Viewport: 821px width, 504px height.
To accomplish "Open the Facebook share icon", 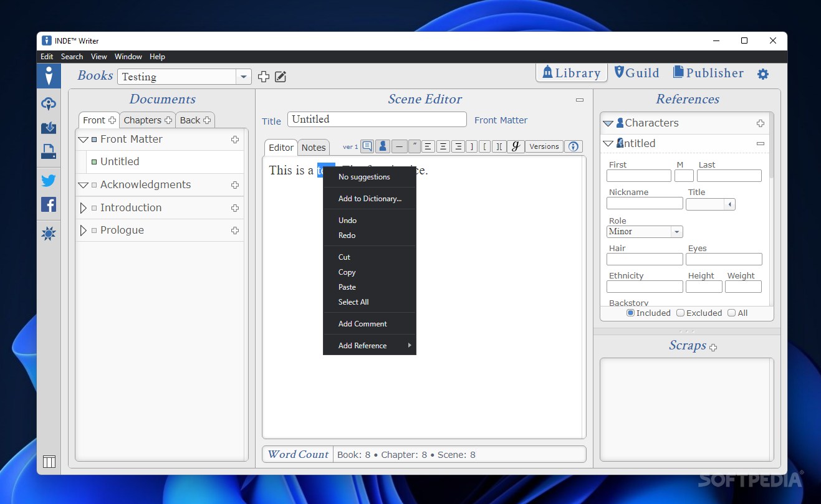I will 49,204.
